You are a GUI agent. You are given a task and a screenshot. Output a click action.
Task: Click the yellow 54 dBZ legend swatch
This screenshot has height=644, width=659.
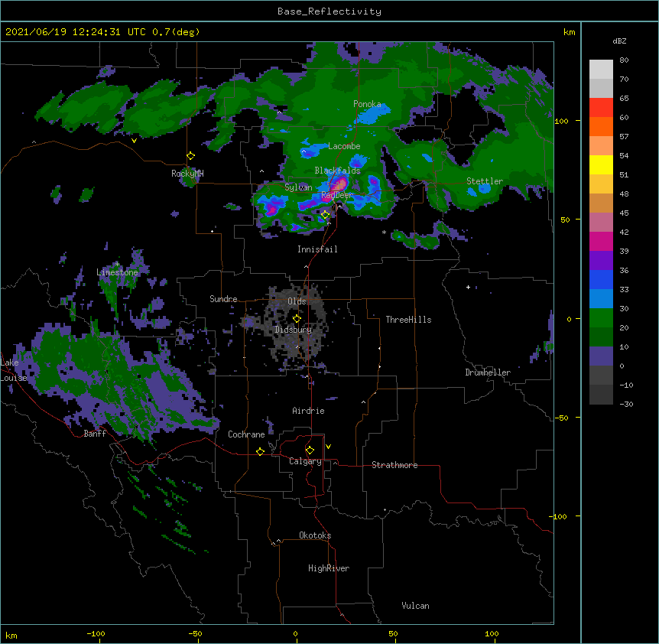601,164
